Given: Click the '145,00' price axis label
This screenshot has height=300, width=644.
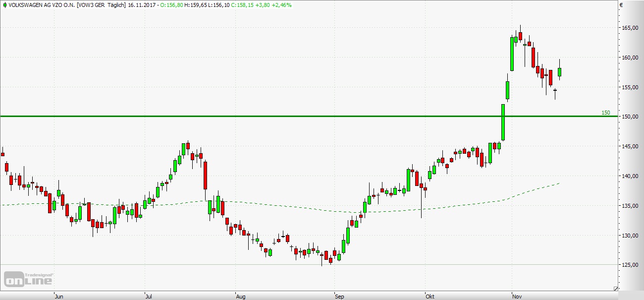Looking at the screenshot, I should [x=631, y=146].
